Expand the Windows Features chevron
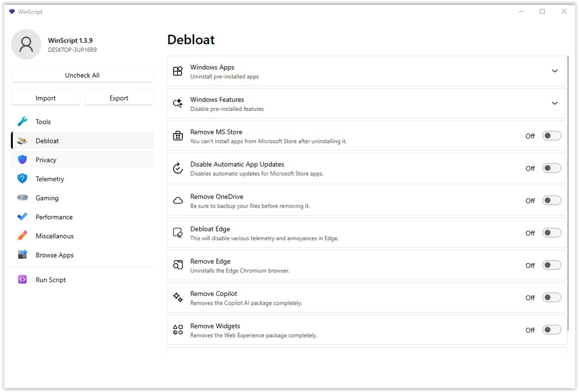 555,103
